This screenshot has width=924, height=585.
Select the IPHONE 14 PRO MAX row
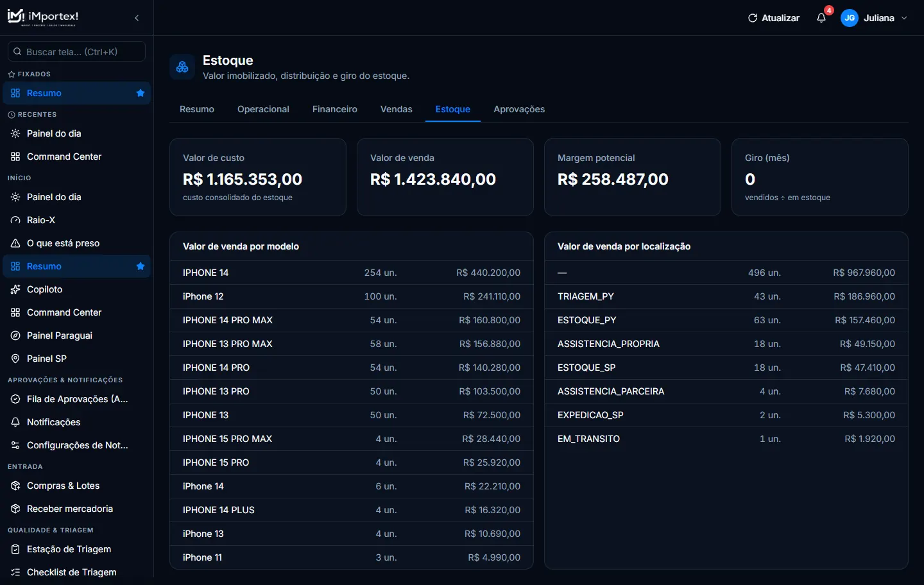pyautogui.click(x=352, y=320)
